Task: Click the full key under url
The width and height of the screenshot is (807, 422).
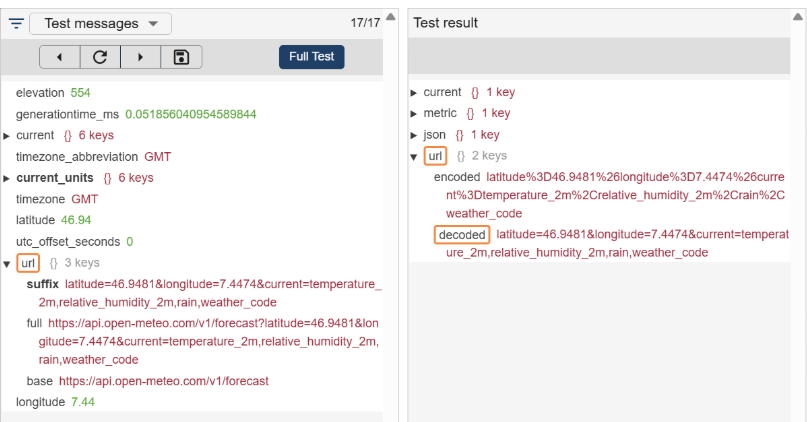Action: (34, 323)
